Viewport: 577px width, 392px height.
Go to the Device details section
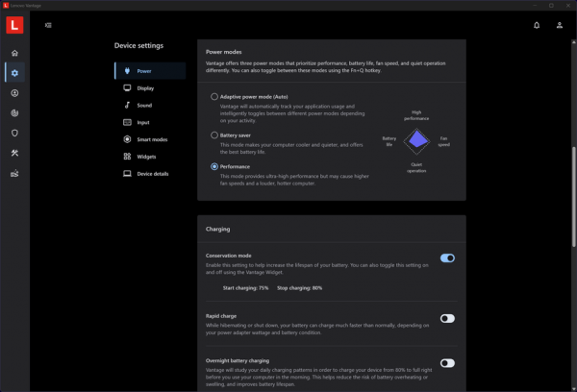click(150, 174)
